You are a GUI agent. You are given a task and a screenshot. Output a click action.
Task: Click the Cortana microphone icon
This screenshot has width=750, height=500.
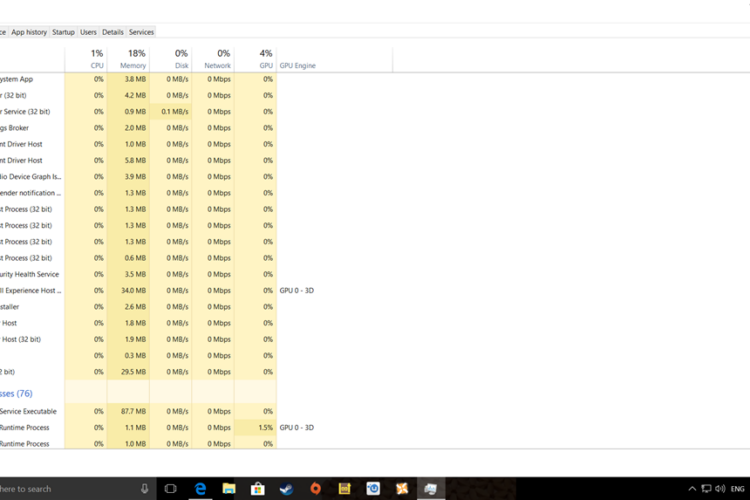pos(145,488)
